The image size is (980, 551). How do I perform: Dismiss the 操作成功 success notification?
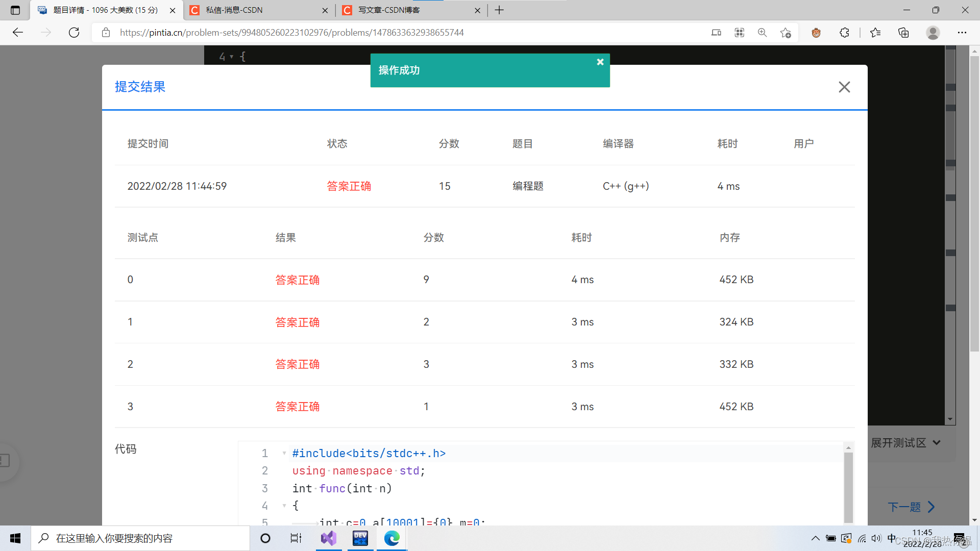[600, 62]
